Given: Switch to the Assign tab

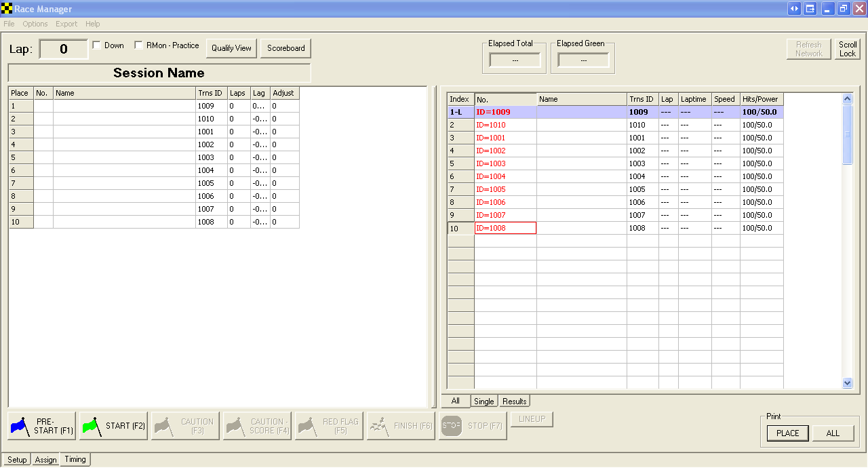Looking at the screenshot, I should [46, 460].
